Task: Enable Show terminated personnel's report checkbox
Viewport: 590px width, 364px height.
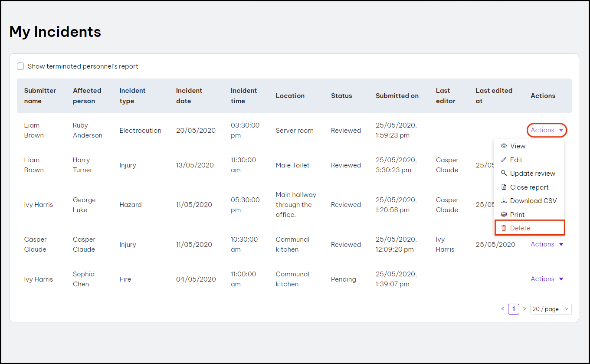Action: 20,66
